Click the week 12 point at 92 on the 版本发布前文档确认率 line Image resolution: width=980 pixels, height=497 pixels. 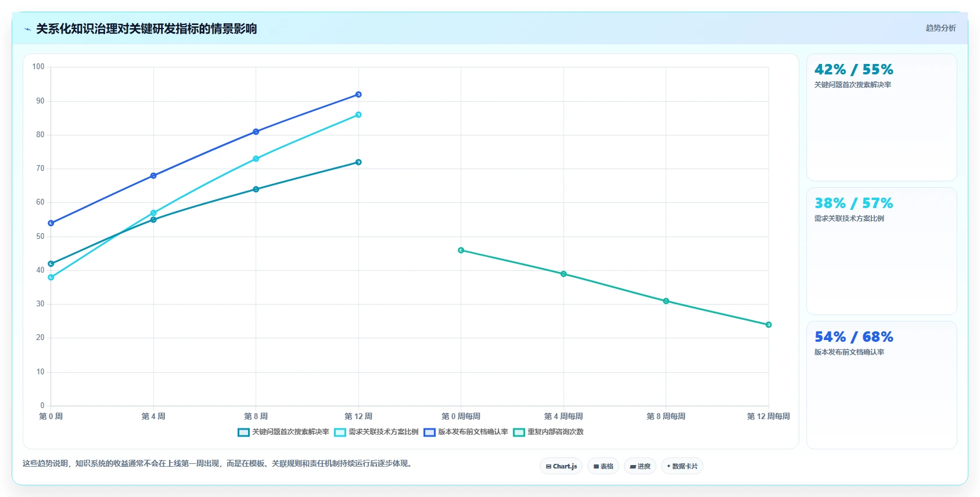point(358,94)
